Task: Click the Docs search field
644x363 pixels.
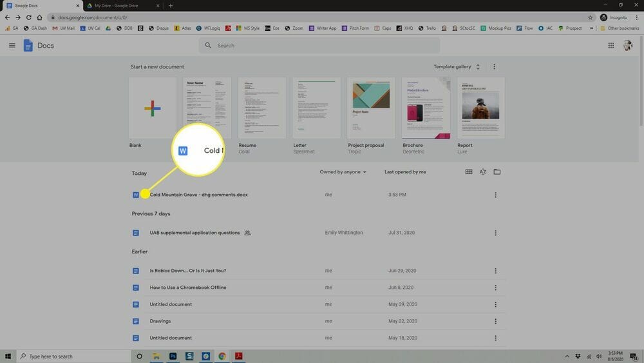Action: [x=322, y=46]
